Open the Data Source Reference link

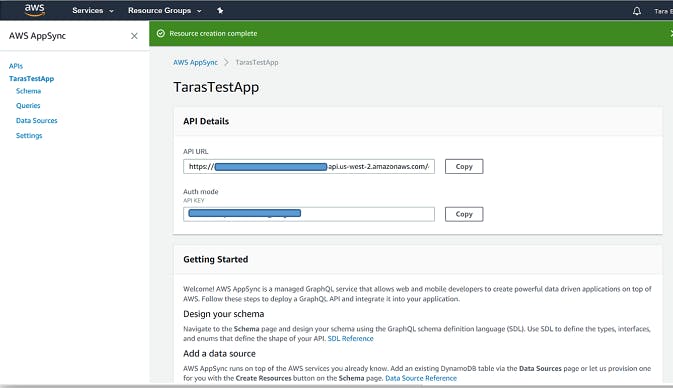point(421,378)
